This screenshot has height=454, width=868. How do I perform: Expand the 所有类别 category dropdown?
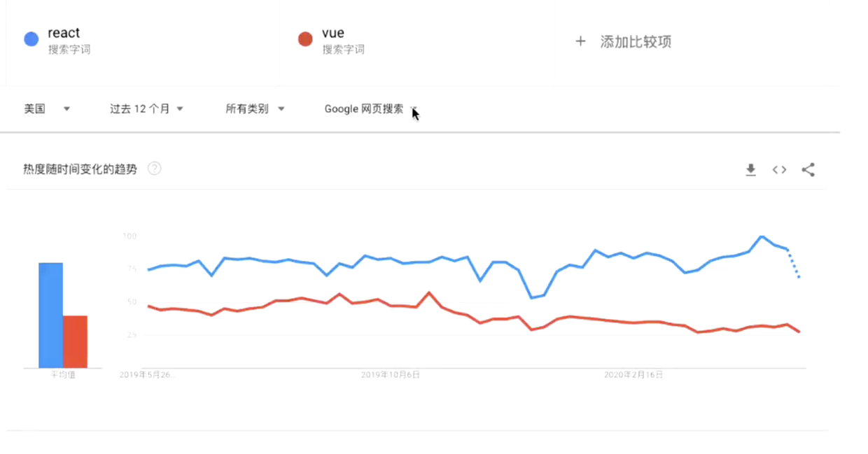[x=255, y=108]
